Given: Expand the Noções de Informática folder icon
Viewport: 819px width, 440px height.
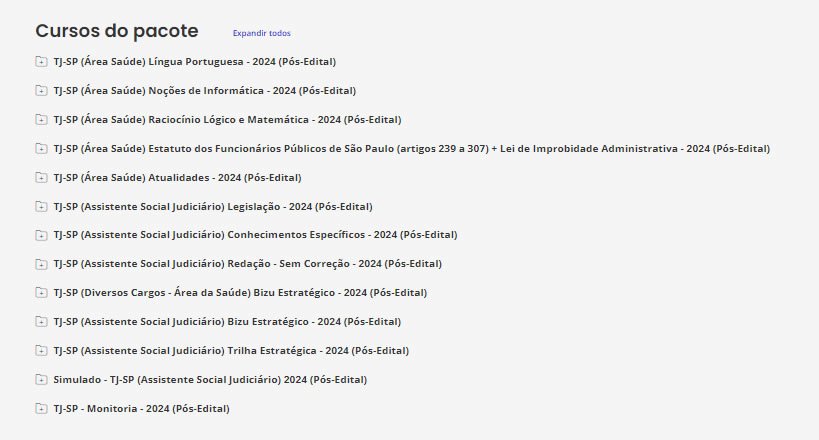Looking at the screenshot, I should click(x=41, y=91).
